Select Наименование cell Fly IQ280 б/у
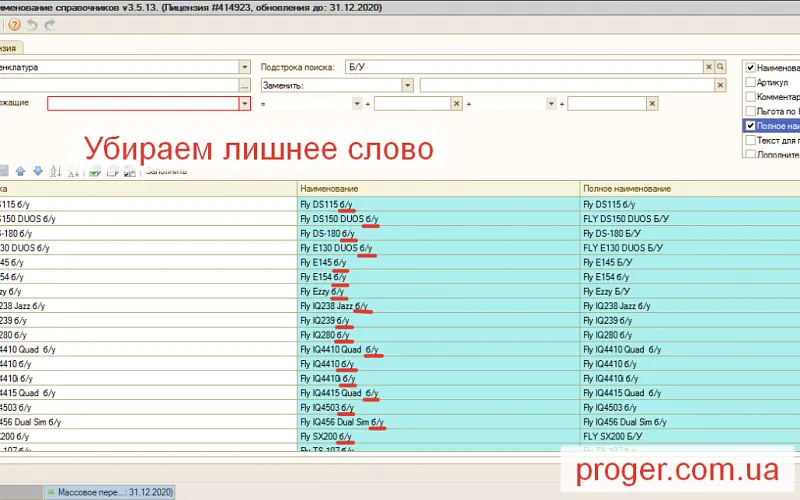800x500 pixels. click(x=438, y=335)
